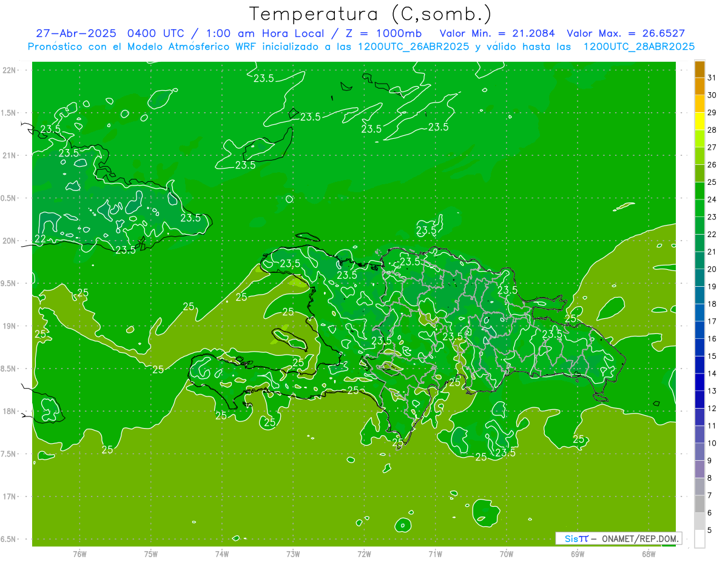Click the 71W longitude axis label
Viewport: 728px width, 562px height.
[x=435, y=554]
